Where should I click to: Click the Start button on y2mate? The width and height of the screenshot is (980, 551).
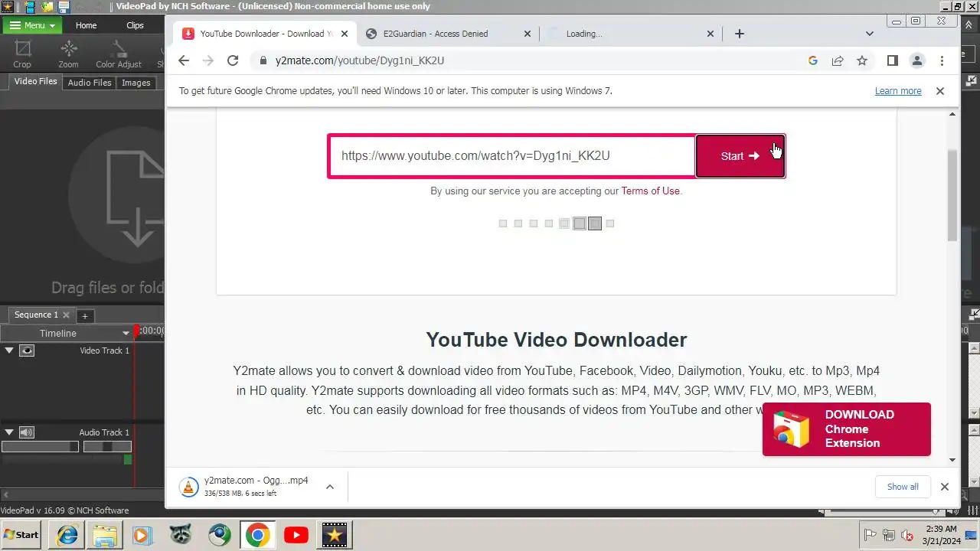click(740, 156)
